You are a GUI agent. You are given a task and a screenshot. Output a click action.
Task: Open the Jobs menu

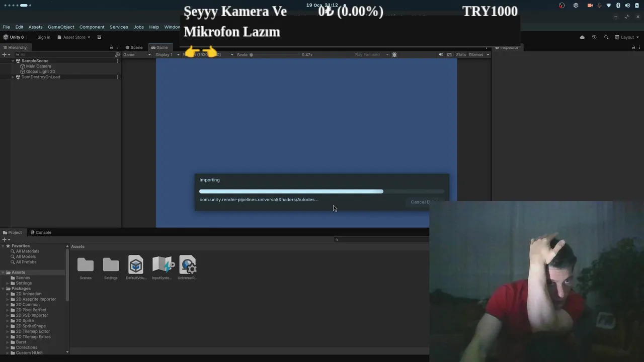point(138,27)
